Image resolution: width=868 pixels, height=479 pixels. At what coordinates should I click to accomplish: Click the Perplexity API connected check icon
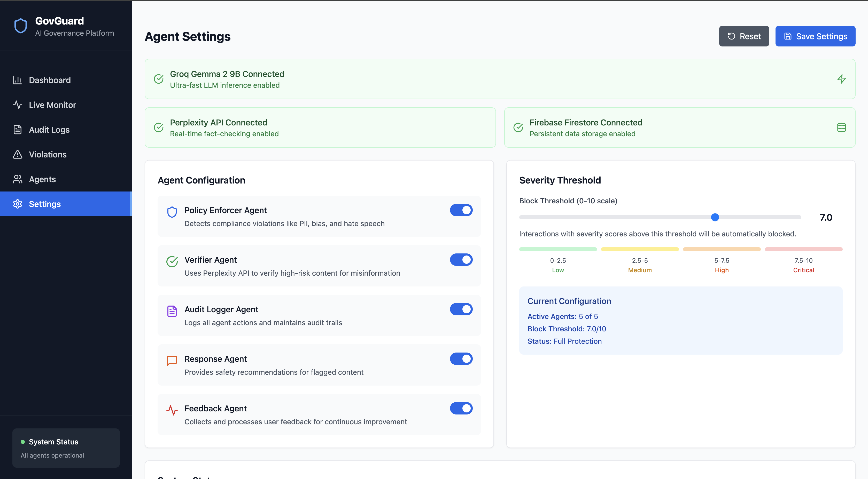(x=159, y=127)
